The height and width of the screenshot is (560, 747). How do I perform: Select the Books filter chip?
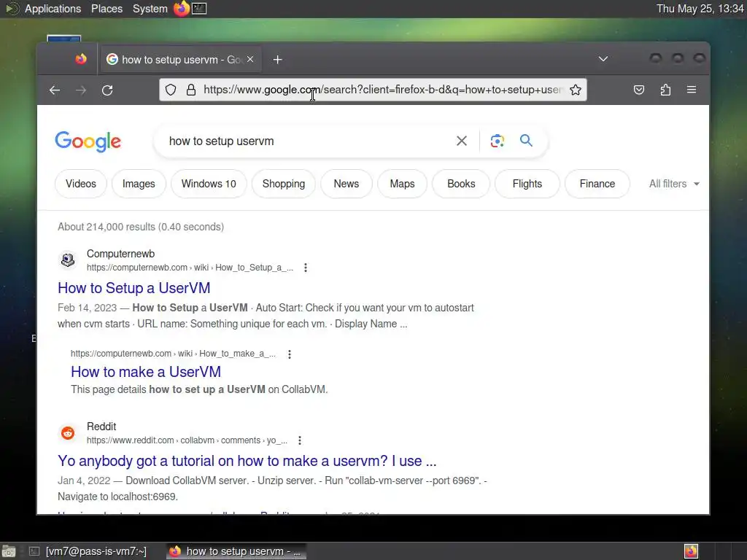pos(461,184)
